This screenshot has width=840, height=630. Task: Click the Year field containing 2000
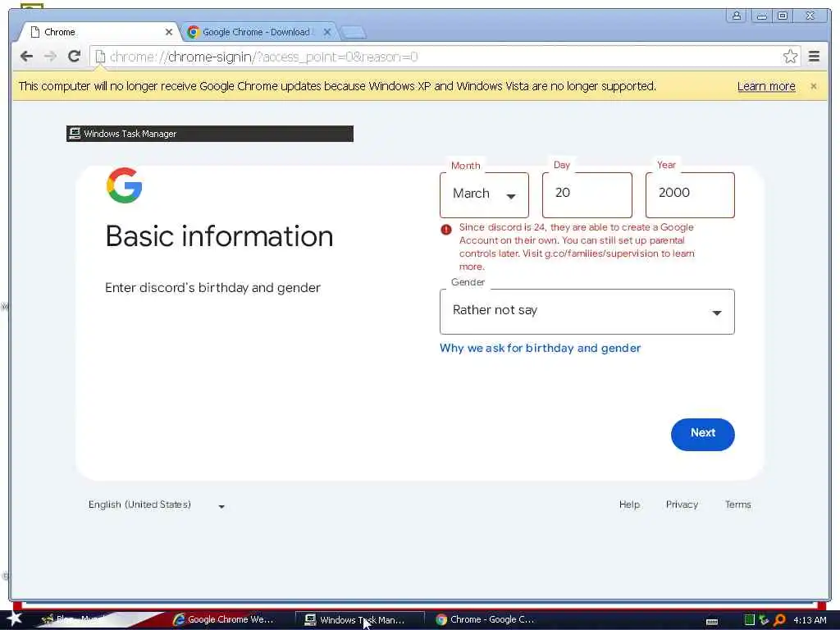[x=689, y=194]
